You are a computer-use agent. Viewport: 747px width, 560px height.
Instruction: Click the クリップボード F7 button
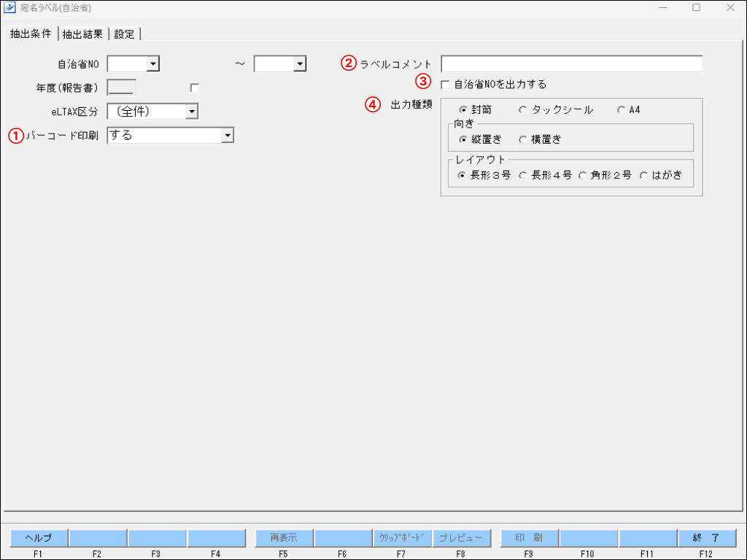coord(402,538)
